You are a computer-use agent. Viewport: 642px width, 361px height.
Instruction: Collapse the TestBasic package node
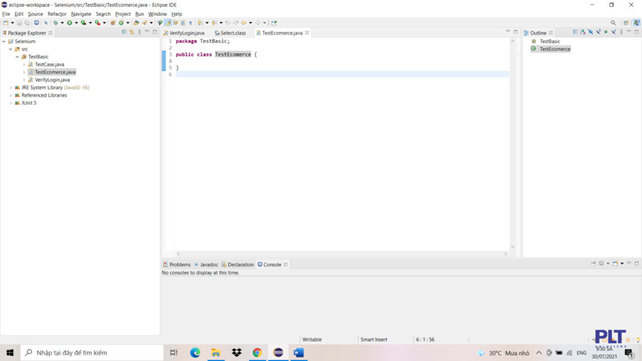click(x=17, y=57)
